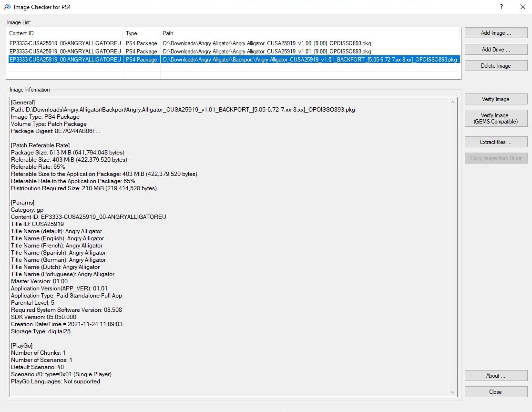Click the 'Number of Scenarios: 1' line
This screenshot has height=412, width=532.
tap(42, 360)
